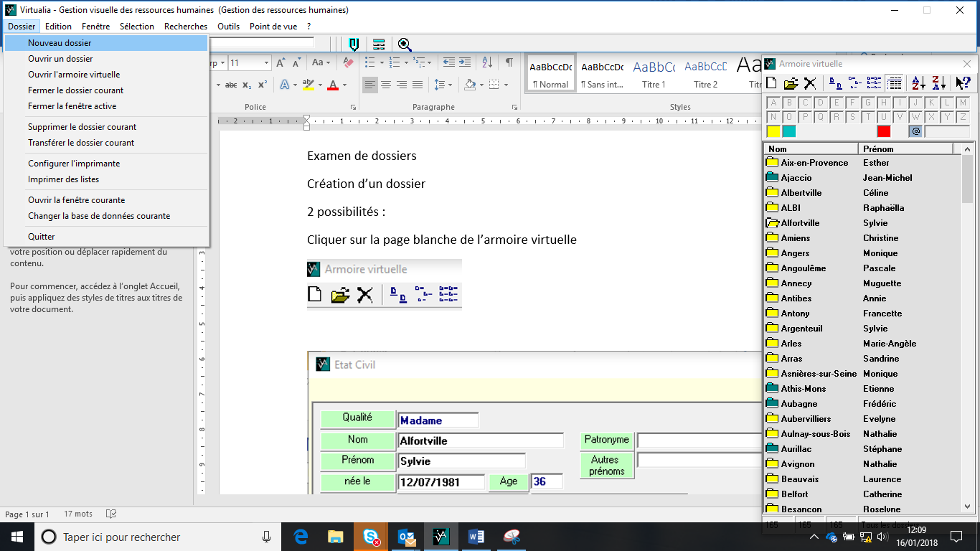The height and width of the screenshot is (551, 980).
Task: Click the Prénom column header in Armoire virtuelle
Action: click(x=905, y=149)
